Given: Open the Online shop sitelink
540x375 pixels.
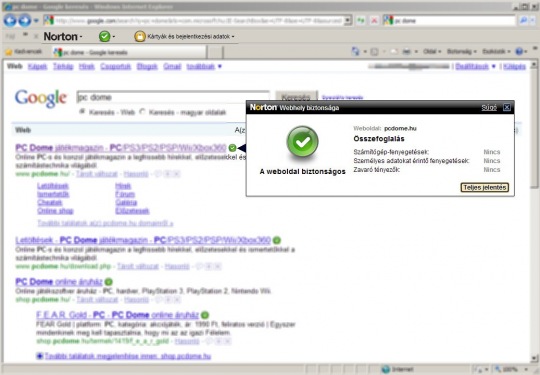Looking at the screenshot, I should (x=55, y=211).
